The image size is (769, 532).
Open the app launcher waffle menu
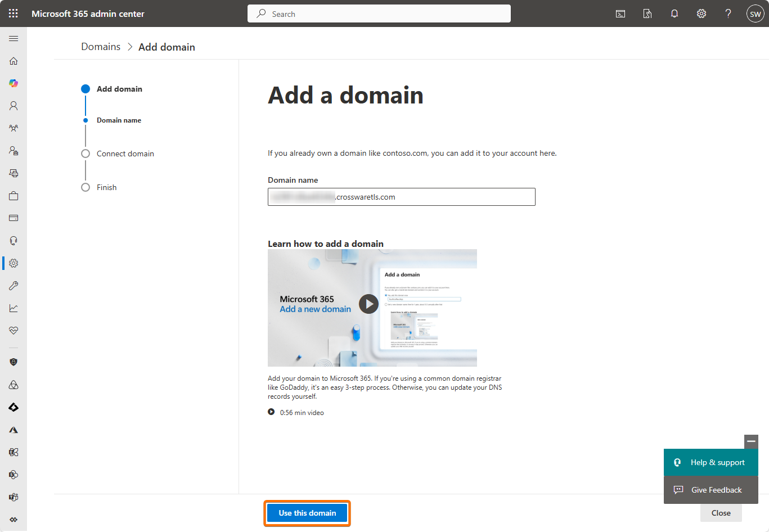coord(14,13)
